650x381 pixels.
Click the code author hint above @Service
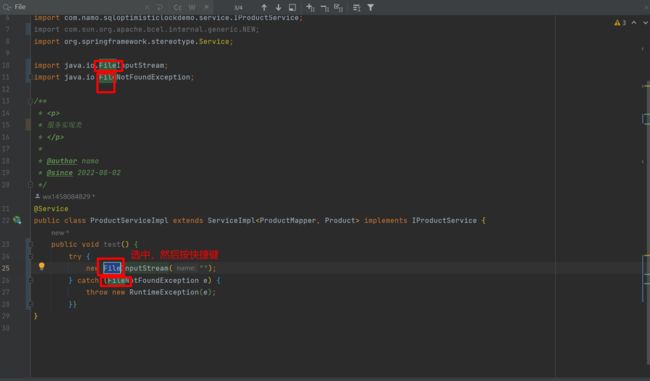(x=65, y=197)
